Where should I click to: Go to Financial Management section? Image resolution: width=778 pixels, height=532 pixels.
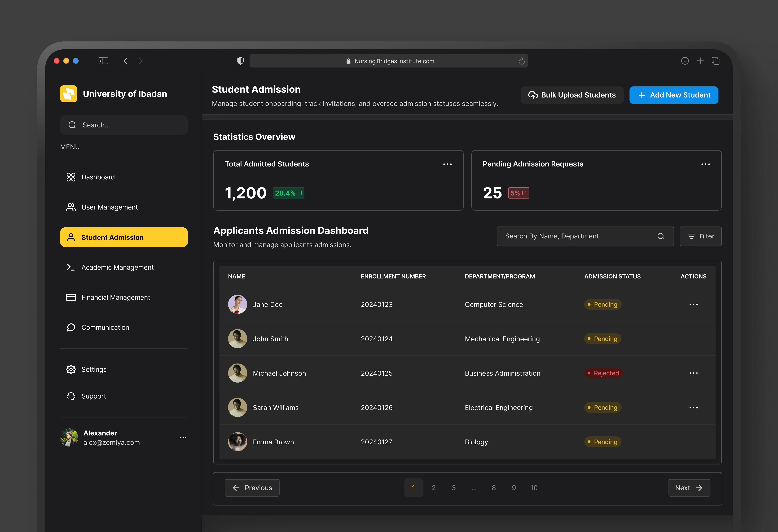click(x=115, y=298)
